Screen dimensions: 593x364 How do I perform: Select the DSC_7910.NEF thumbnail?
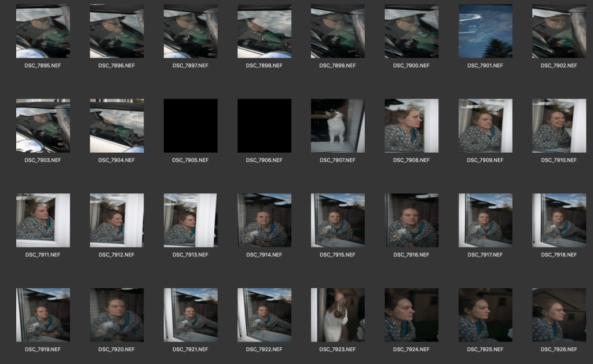559,126
